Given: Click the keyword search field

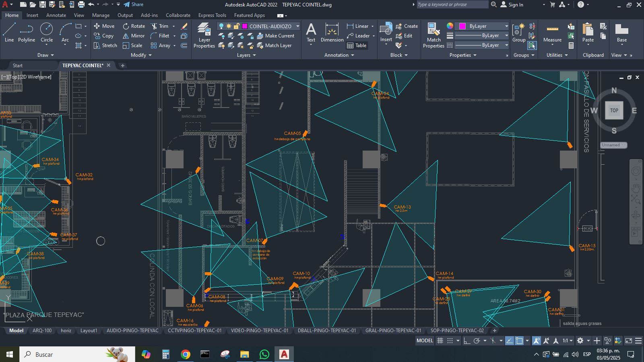Looking at the screenshot, I should pos(452,4).
